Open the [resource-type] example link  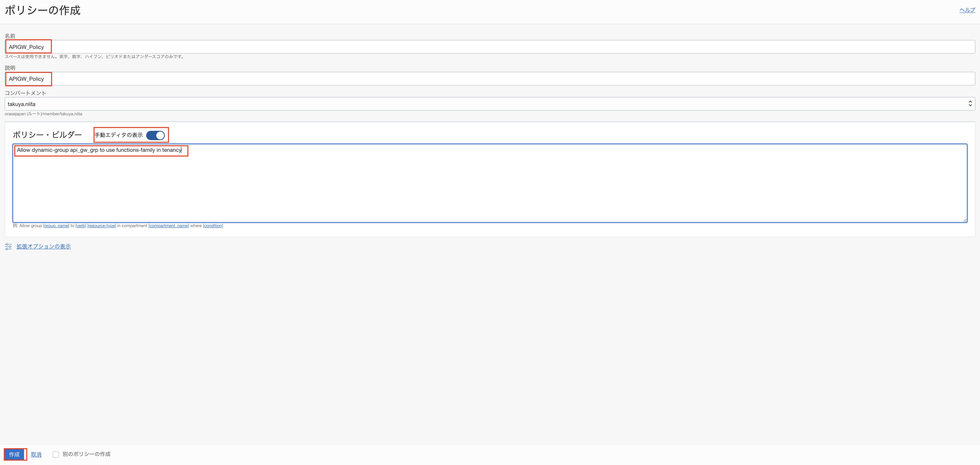click(101, 226)
